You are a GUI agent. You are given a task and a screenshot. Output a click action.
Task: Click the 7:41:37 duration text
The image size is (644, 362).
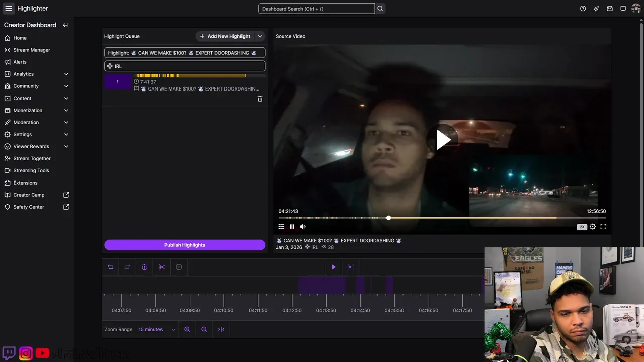click(148, 82)
